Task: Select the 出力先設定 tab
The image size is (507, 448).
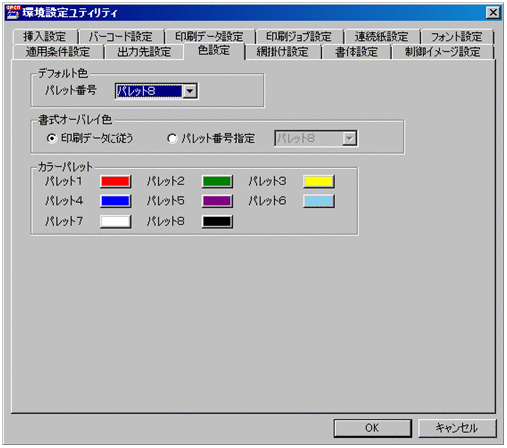Action: click(x=144, y=52)
